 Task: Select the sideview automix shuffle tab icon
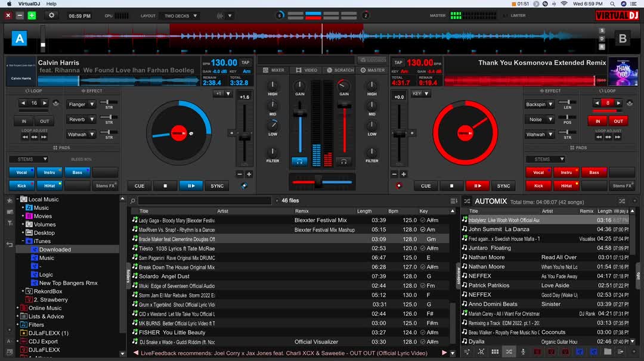(509, 351)
